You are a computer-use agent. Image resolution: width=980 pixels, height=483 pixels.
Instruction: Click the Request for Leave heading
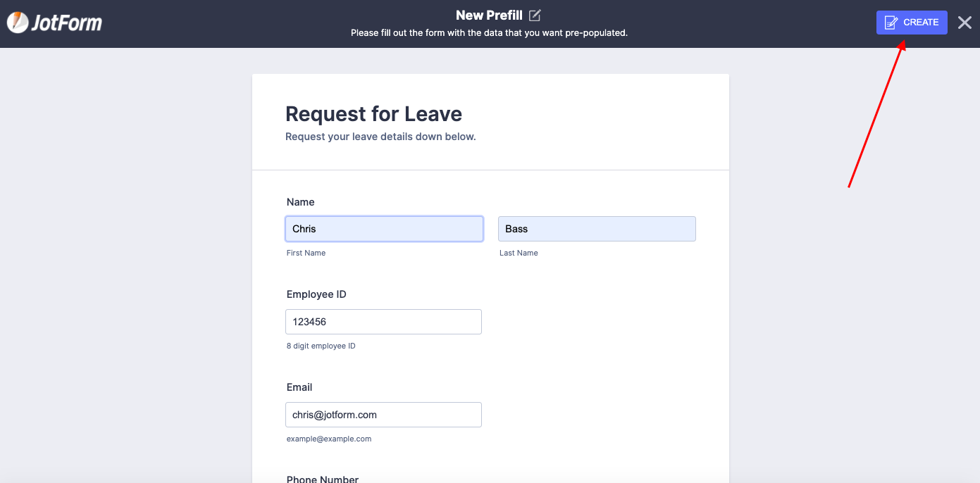[x=373, y=114]
